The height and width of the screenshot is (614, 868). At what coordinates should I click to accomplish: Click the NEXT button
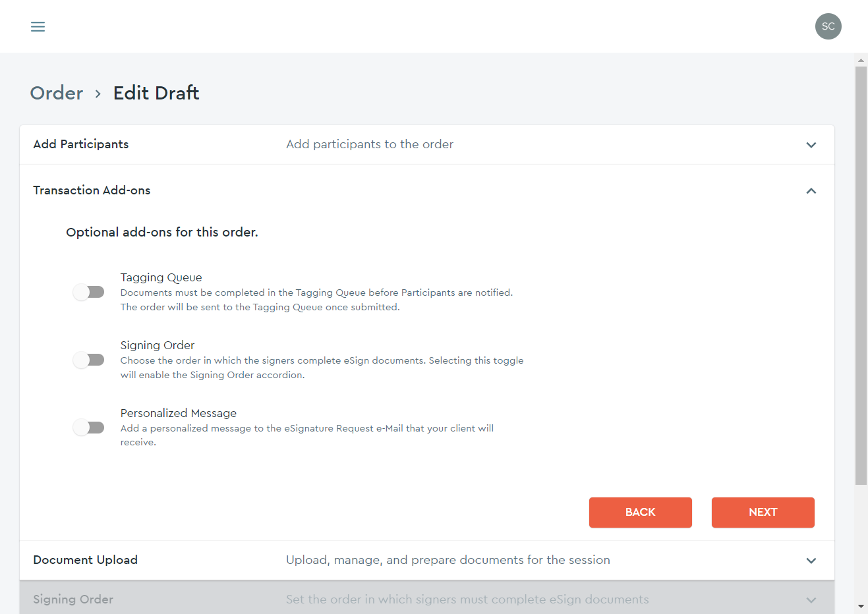coord(763,513)
